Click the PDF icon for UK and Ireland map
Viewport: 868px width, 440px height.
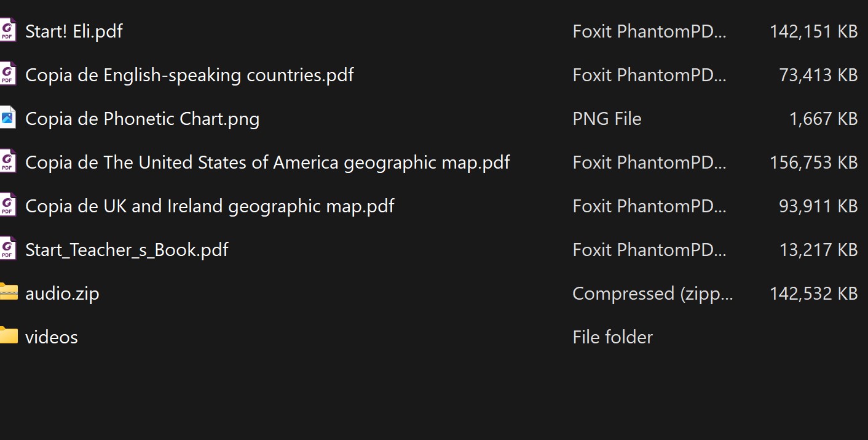(7, 206)
